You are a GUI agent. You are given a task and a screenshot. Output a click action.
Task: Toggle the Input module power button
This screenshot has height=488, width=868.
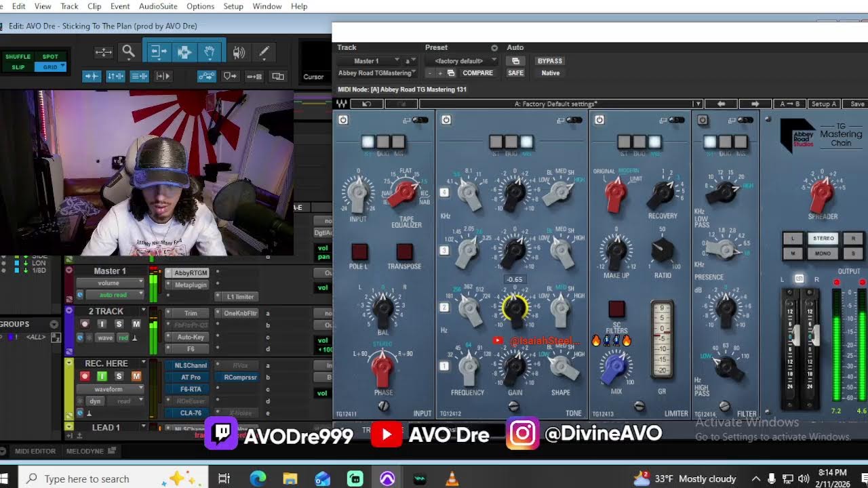(x=343, y=120)
